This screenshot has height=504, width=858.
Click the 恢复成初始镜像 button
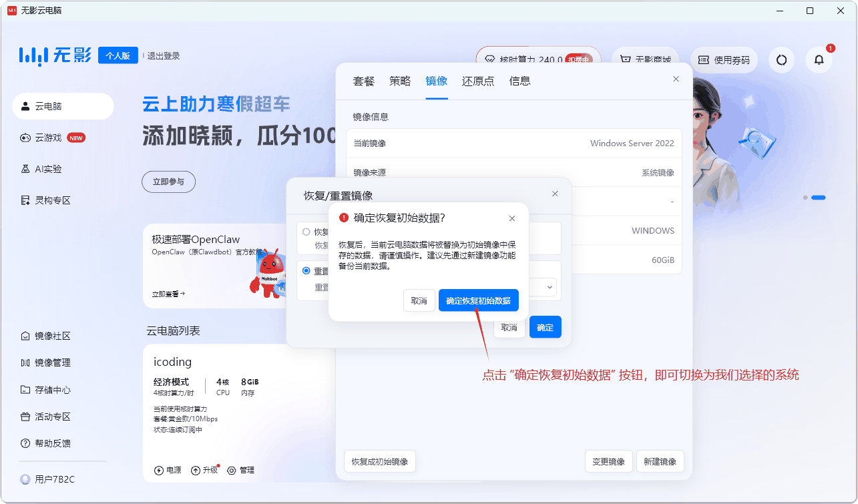(x=380, y=461)
